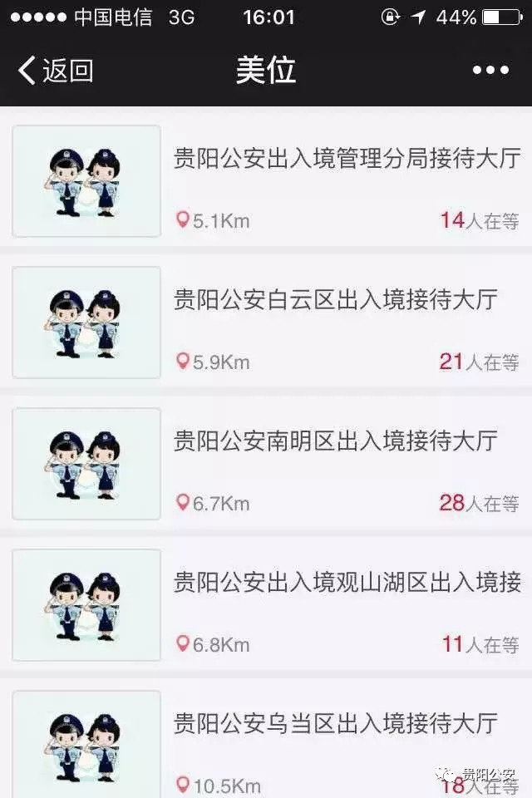Image resolution: width=532 pixels, height=798 pixels.
Task: Open police cartoon thumbnail of 观山湖区 hall
Action: [86, 605]
